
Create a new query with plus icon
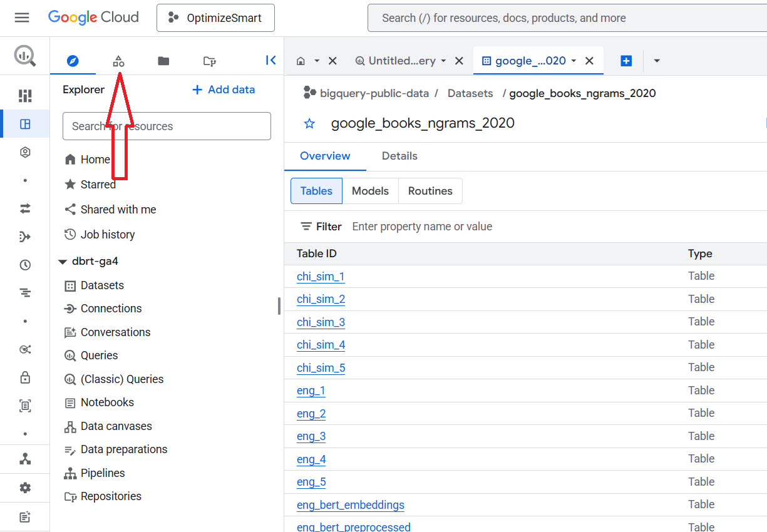pos(626,61)
